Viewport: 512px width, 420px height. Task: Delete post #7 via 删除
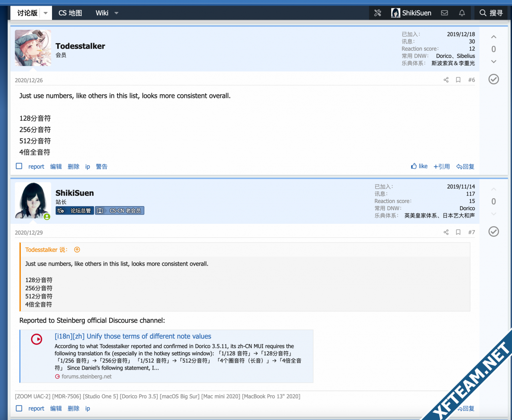(74, 408)
